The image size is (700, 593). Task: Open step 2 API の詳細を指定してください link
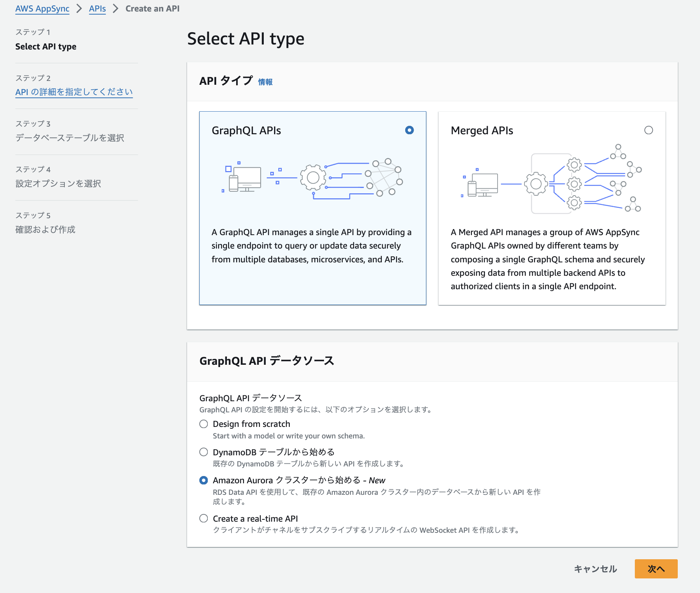(74, 92)
